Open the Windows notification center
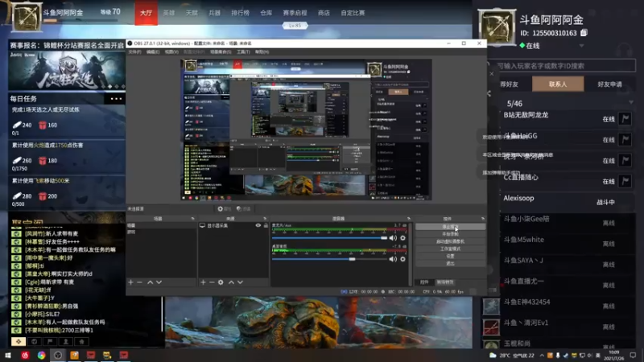This screenshot has width=644, height=362. click(x=633, y=356)
